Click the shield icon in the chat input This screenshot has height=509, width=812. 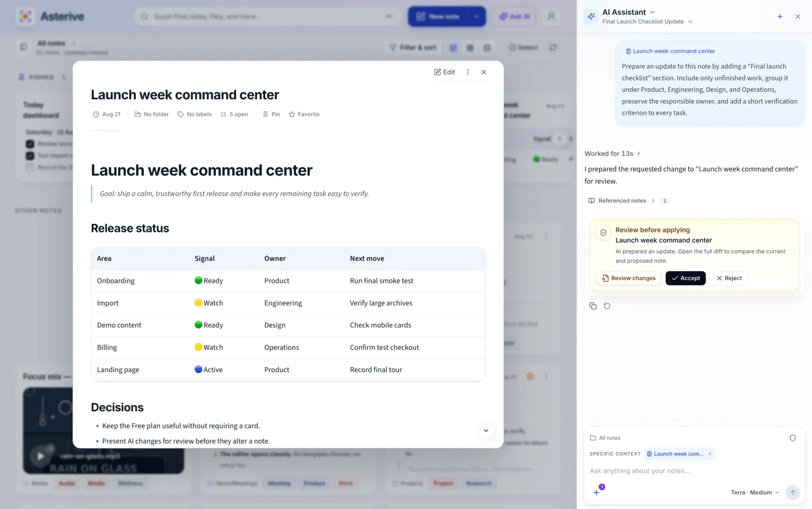click(792, 438)
